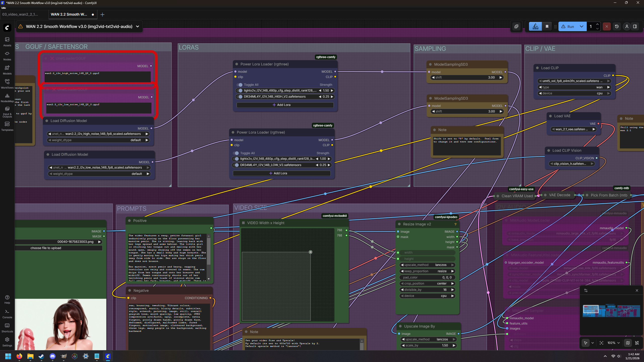Click choose file to upload button

(46, 248)
